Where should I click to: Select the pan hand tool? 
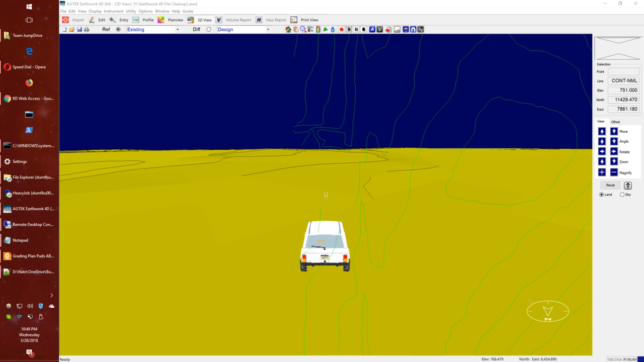point(296,29)
